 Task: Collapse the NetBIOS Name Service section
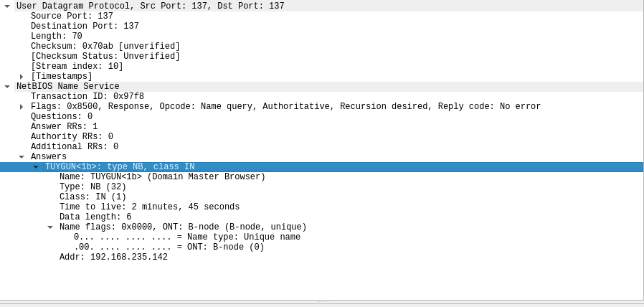click(7, 86)
